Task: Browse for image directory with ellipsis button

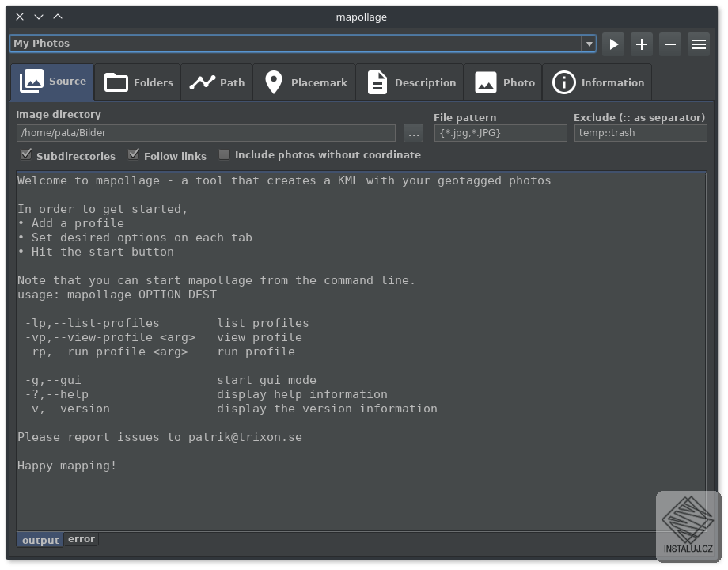Action: click(413, 133)
